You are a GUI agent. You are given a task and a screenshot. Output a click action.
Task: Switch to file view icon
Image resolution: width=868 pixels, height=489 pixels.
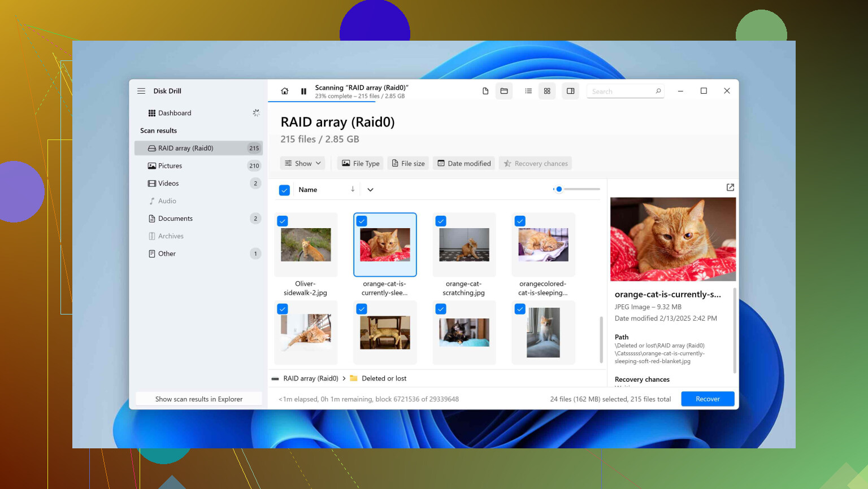[485, 91]
